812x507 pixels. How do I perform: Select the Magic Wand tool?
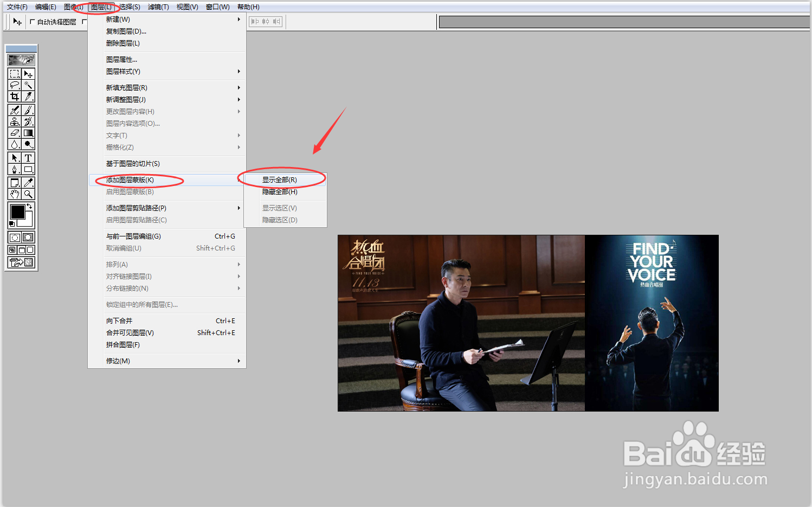pyautogui.click(x=28, y=85)
